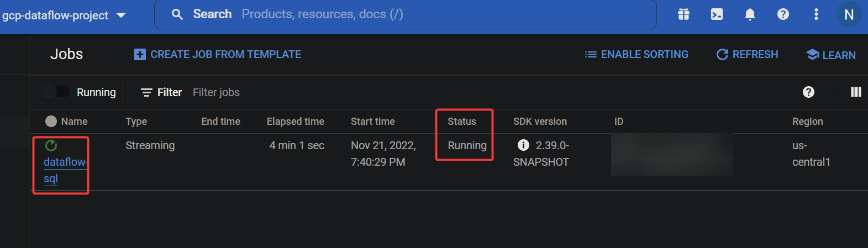Viewport: 868px width, 248px height.
Task: Click the Start time column header
Action: 373,122
